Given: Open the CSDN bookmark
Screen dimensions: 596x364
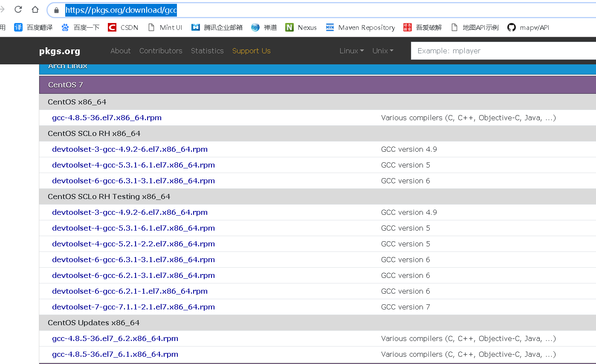Looking at the screenshot, I should pyautogui.click(x=123, y=27).
